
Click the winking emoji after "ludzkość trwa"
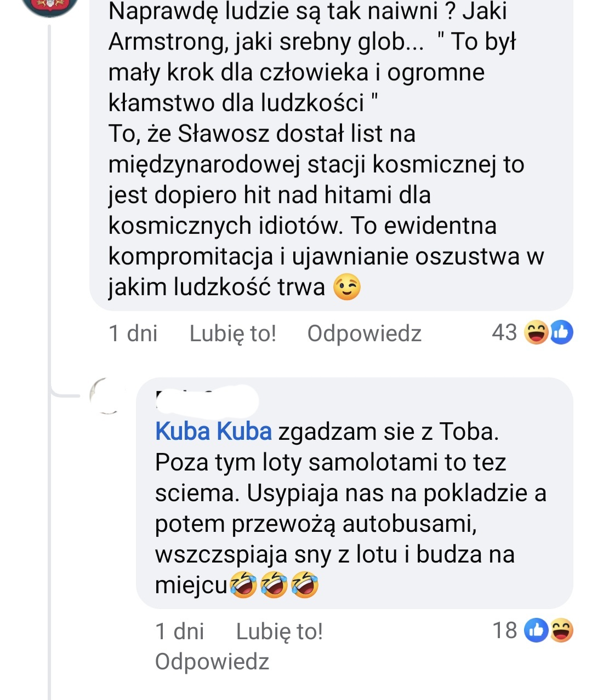coord(347,288)
